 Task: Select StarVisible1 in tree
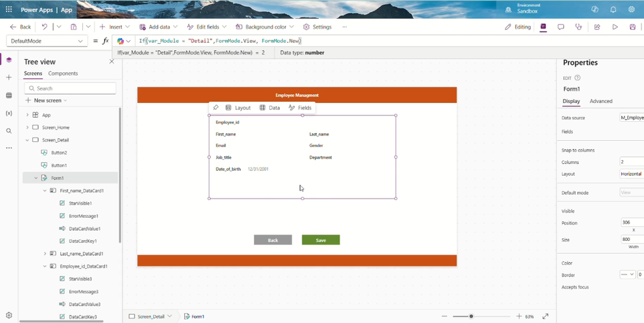(80, 203)
